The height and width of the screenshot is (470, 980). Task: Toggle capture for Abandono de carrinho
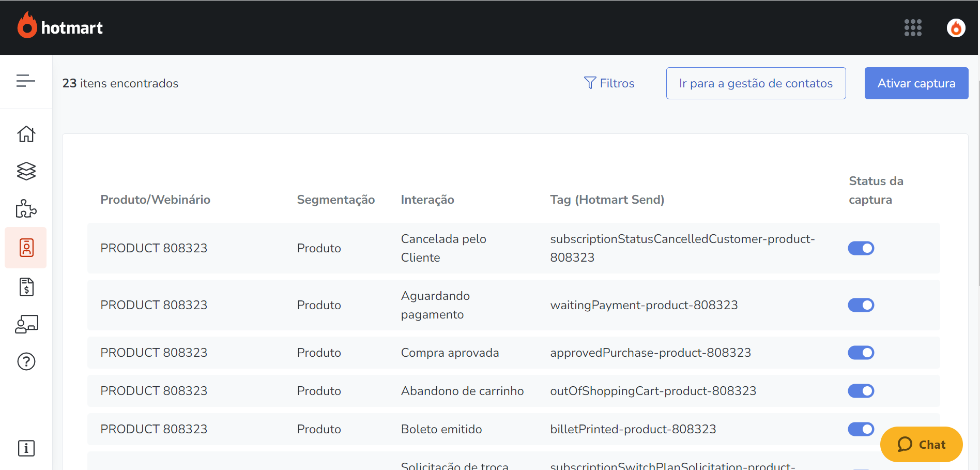tap(861, 391)
